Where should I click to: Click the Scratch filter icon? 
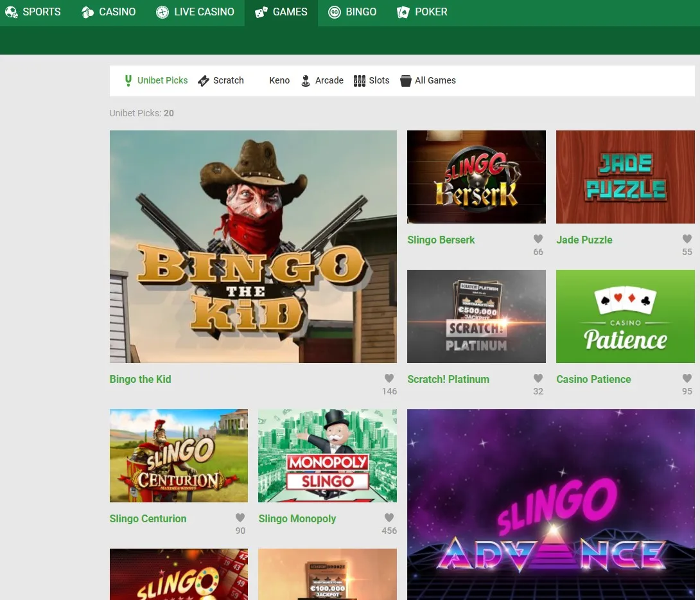coord(204,80)
